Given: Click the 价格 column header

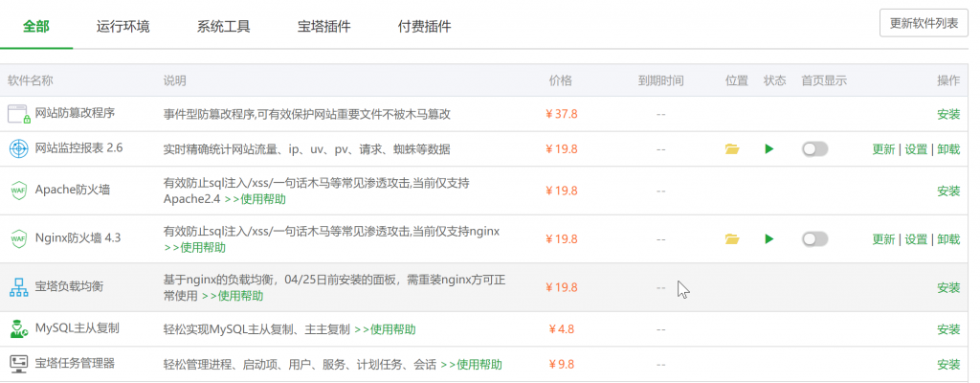Looking at the screenshot, I should (x=561, y=80).
